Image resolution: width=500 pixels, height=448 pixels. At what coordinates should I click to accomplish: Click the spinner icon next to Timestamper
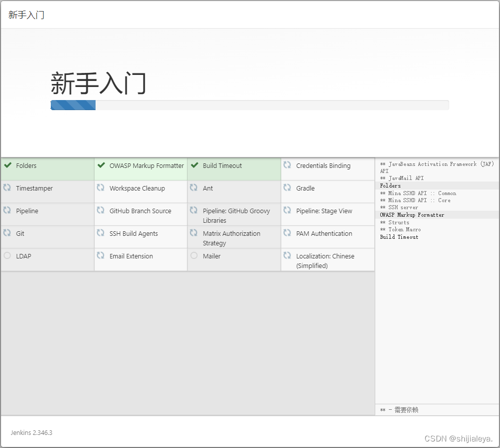(7, 188)
